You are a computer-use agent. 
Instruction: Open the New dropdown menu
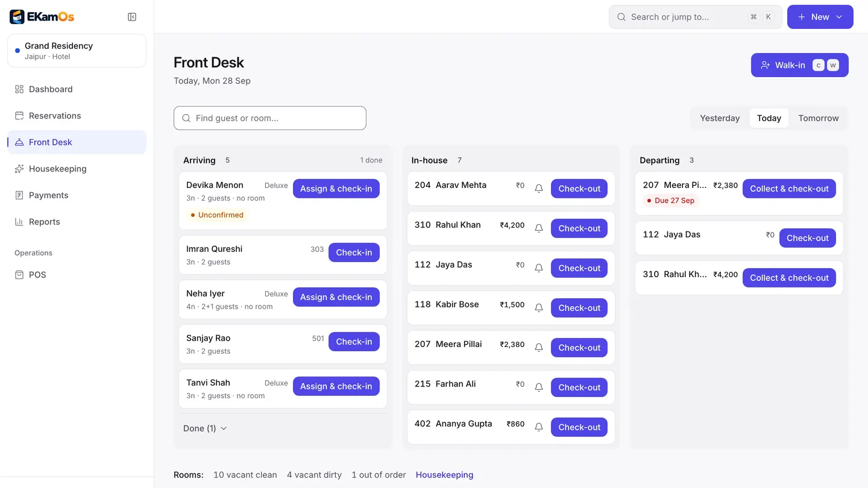click(820, 17)
